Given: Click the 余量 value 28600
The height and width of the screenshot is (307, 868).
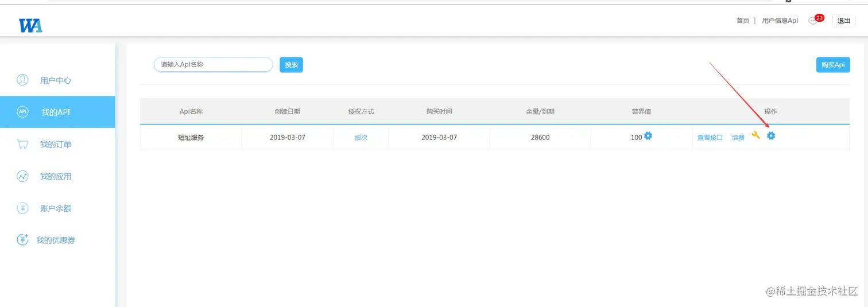Looking at the screenshot, I should point(540,138).
